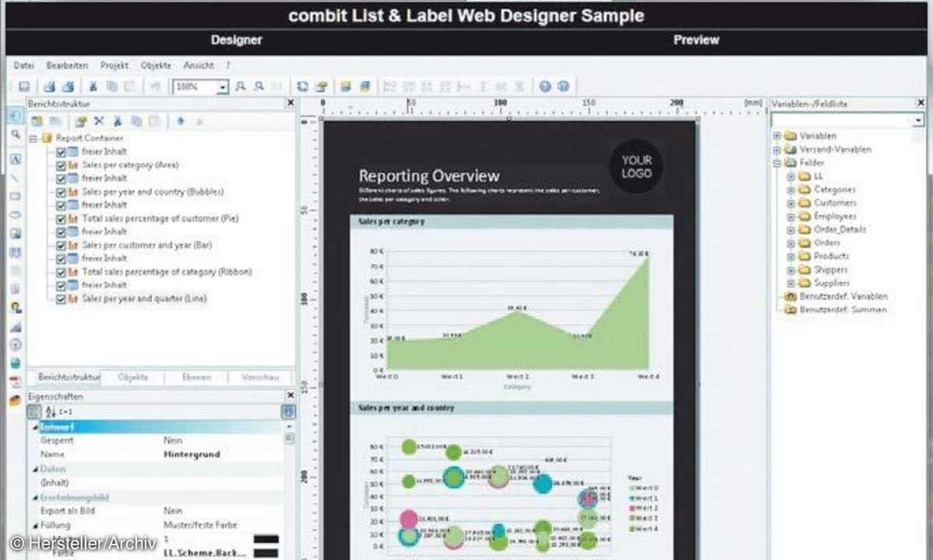The width and height of the screenshot is (933, 560).
Task: Click delete X icon in Berichtsstruktur toolbar
Action: pyautogui.click(x=99, y=121)
